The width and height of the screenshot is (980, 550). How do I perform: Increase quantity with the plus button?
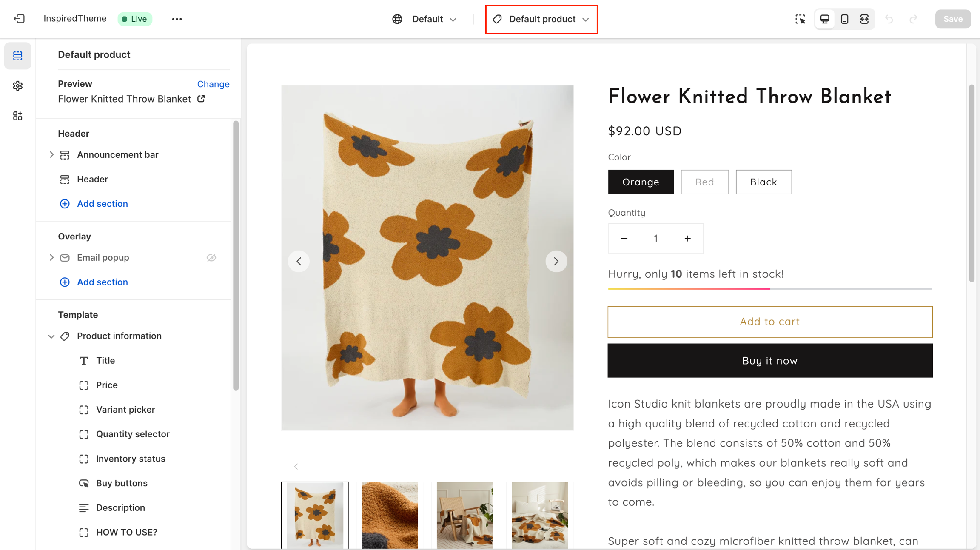(x=687, y=239)
